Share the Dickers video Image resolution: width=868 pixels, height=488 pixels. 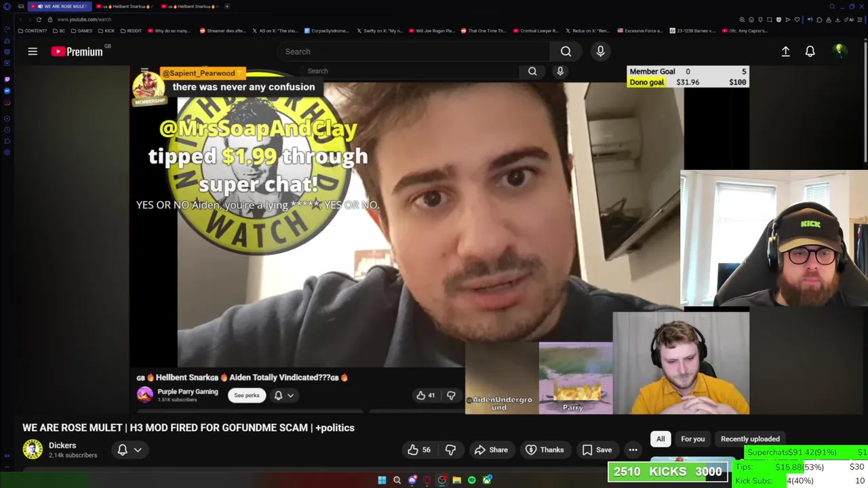tap(491, 450)
